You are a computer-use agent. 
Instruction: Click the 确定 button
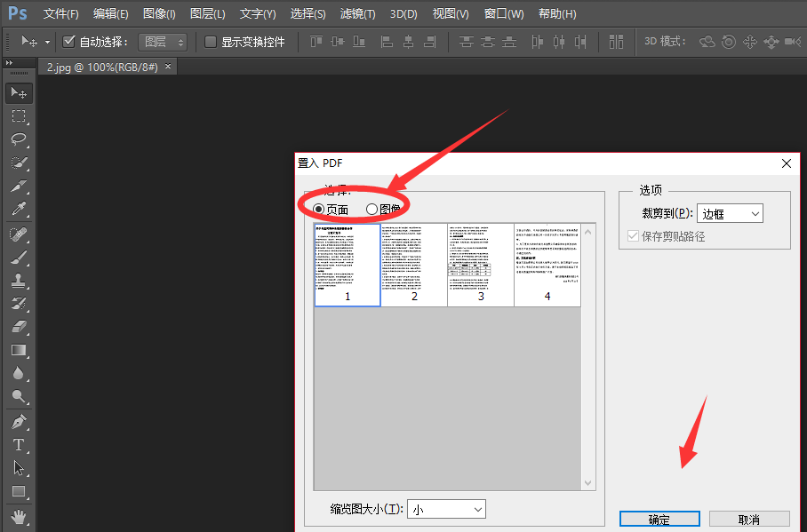[x=659, y=519]
